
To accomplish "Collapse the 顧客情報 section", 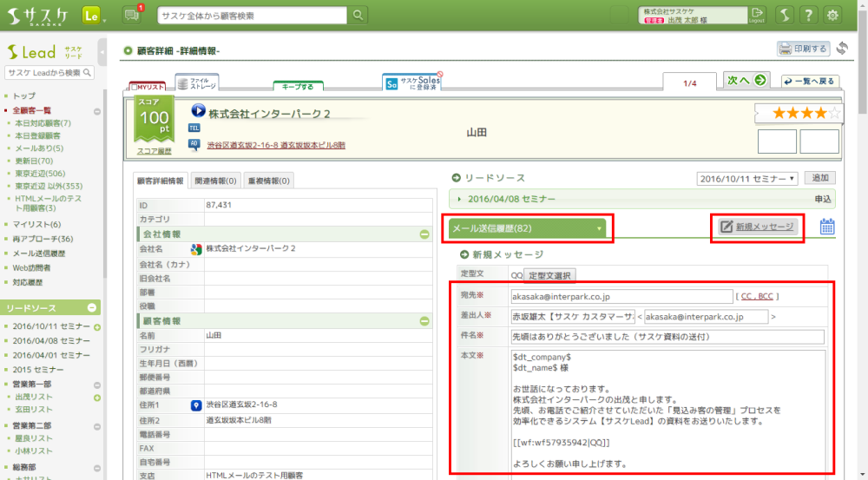I will point(424,321).
